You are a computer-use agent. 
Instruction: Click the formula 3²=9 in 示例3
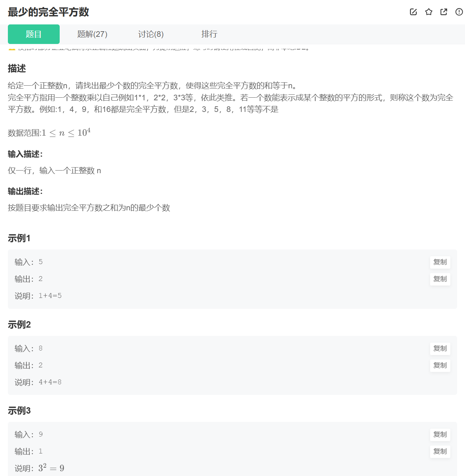pos(51,468)
